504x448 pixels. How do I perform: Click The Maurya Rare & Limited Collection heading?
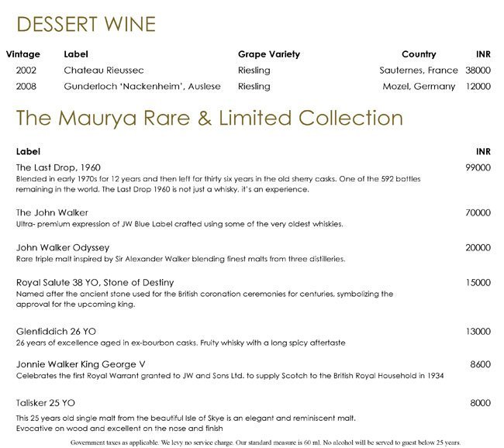(x=209, y=119)
